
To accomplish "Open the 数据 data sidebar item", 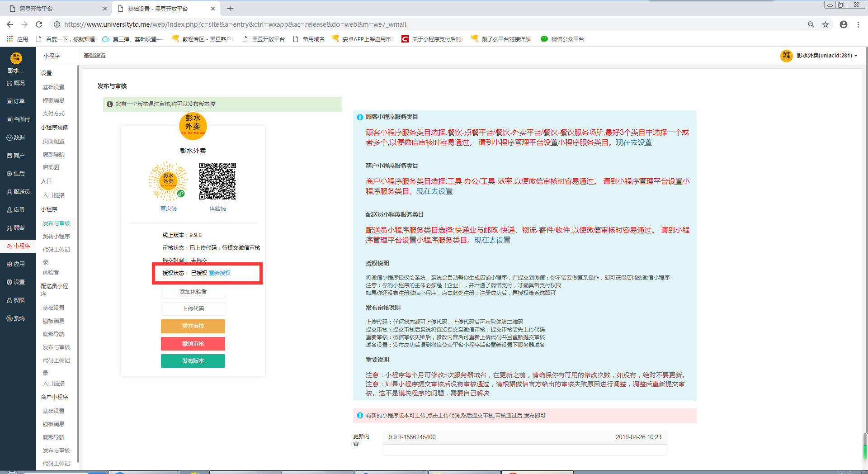I will pos(16,137).
